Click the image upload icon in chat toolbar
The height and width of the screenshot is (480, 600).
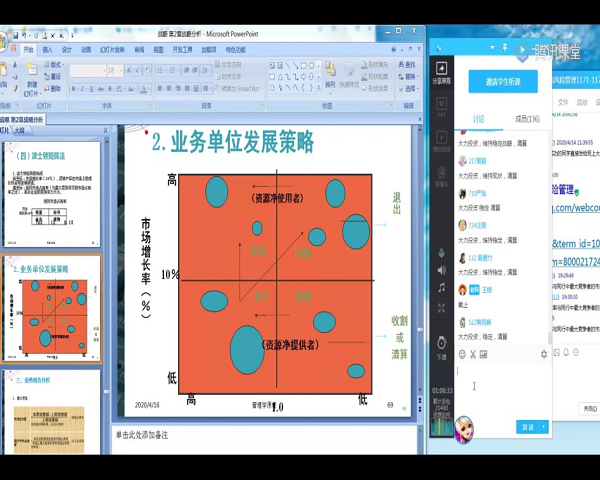click(x=484, y=354)
